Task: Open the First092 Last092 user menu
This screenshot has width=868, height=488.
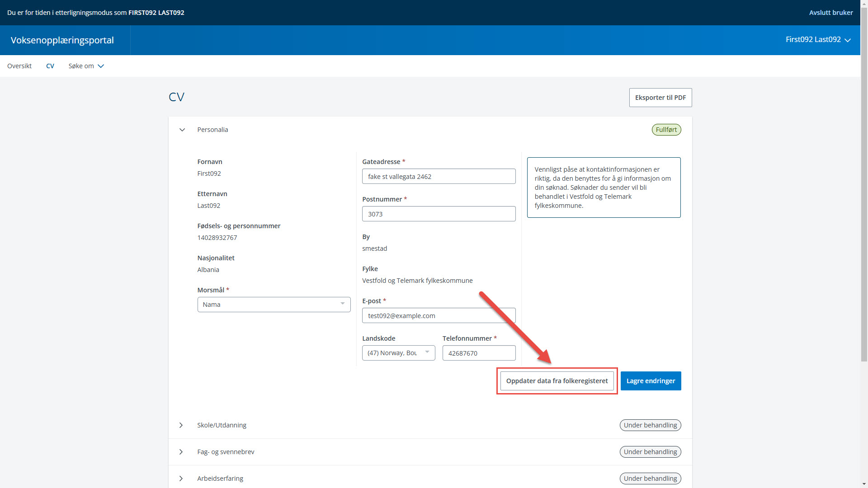Action: [818, 40]
